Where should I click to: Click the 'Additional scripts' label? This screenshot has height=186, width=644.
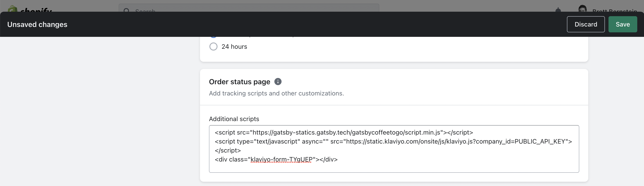(234, 119)
